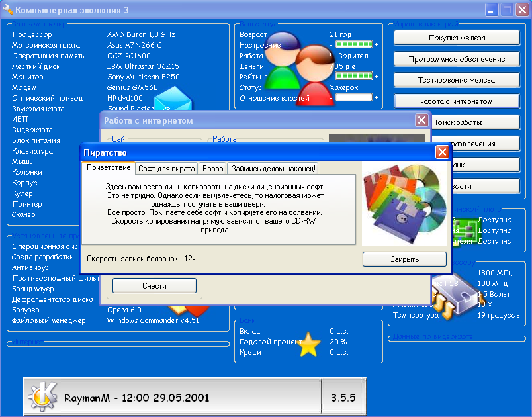
Task: Select the Займись делом наконец! tab
Action: pyautogui.click(x=273, y=169)
